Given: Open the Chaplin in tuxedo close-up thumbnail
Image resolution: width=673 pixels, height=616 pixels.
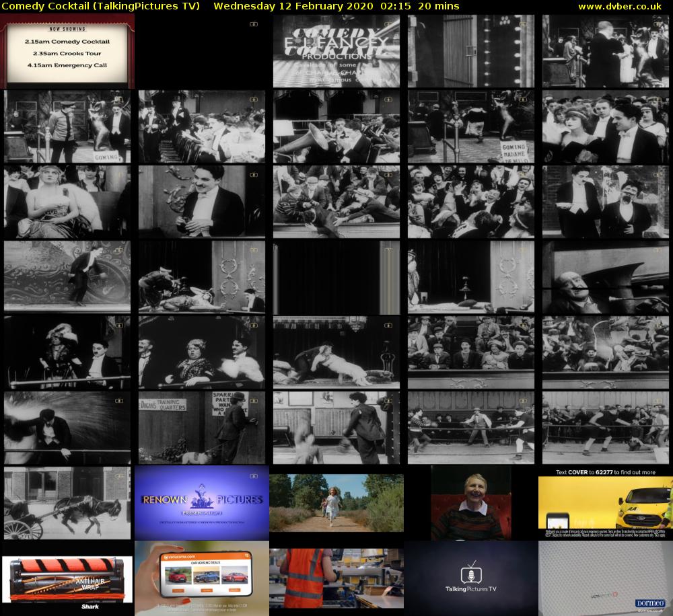Looking at the screenshot, I should [202, 202].
